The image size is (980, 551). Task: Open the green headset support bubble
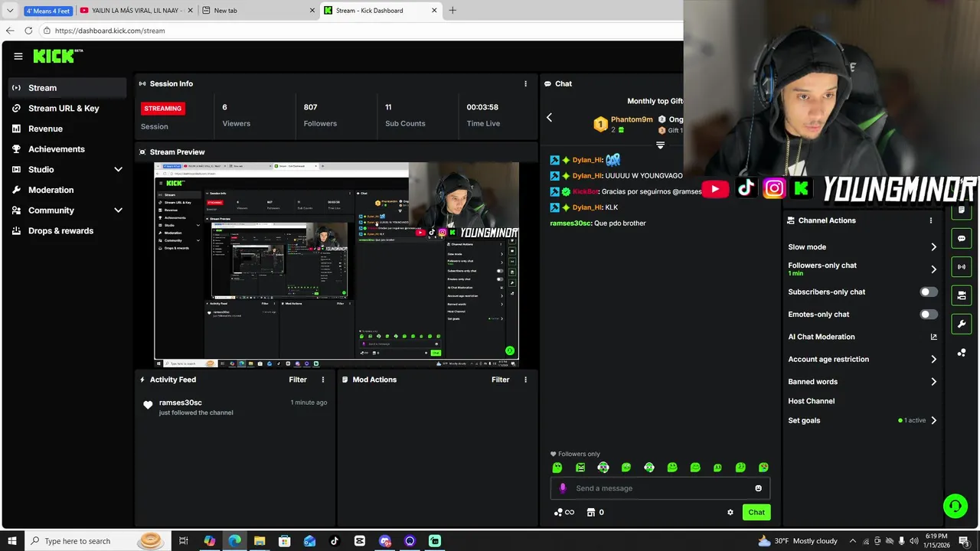(955, 506)
